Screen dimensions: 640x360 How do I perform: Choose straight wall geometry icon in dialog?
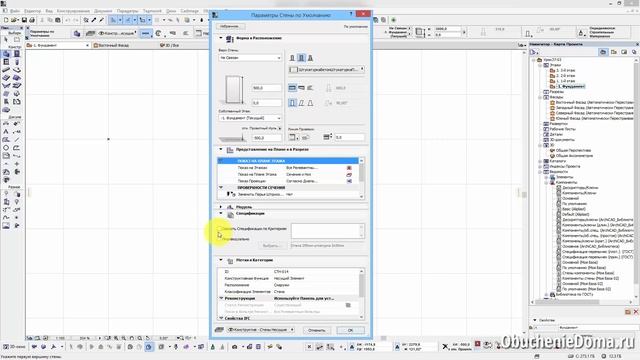tap(292, 88)
